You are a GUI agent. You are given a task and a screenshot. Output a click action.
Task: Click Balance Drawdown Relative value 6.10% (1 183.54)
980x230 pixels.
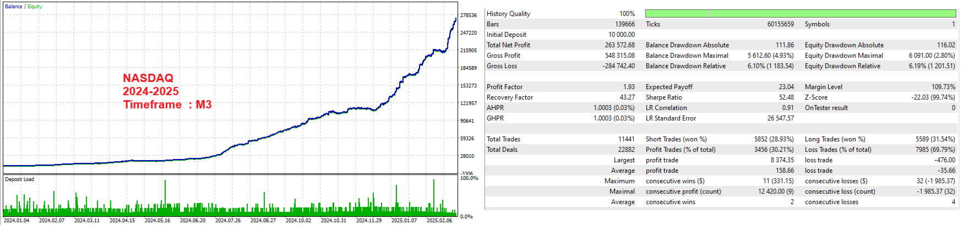(771, 66)
